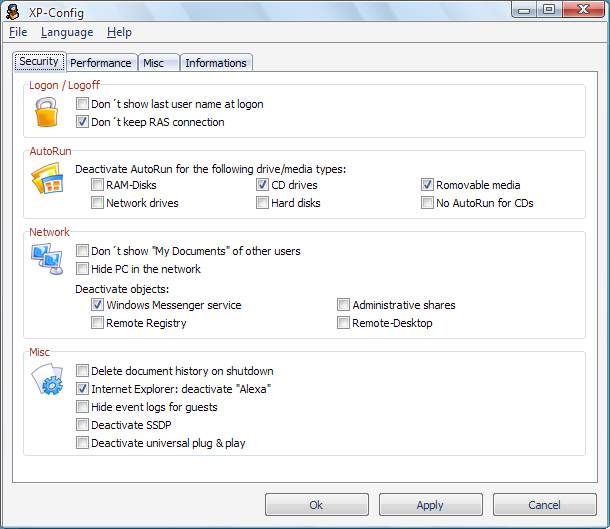Enable Delete document history on shutdown
This screenshot has height=529, width=610.
point(83,371)
